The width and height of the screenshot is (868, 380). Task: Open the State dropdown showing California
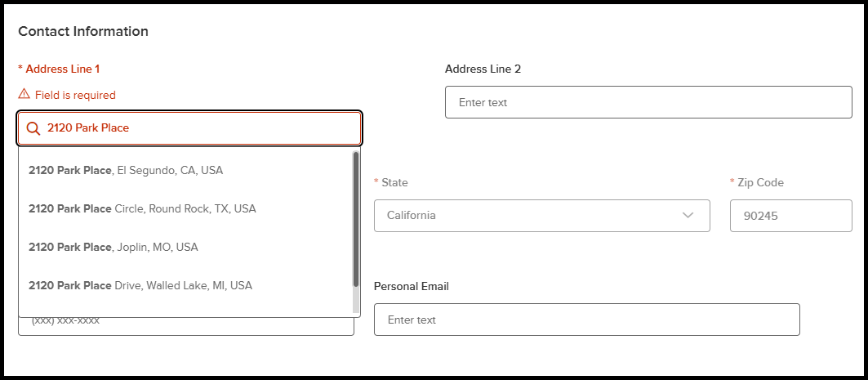(542, 216)
